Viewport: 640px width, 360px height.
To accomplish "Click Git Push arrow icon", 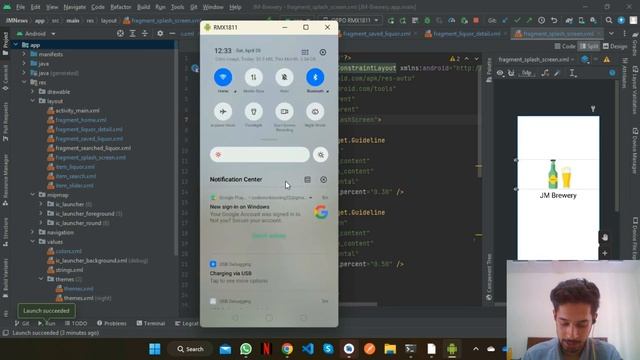I will (529, 20).
